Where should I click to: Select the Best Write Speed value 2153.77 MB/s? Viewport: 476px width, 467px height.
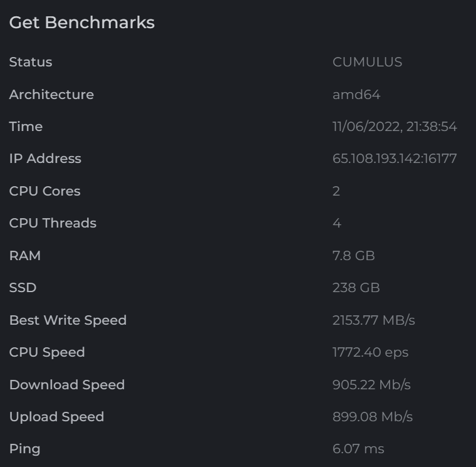click(x=374, y=320)
